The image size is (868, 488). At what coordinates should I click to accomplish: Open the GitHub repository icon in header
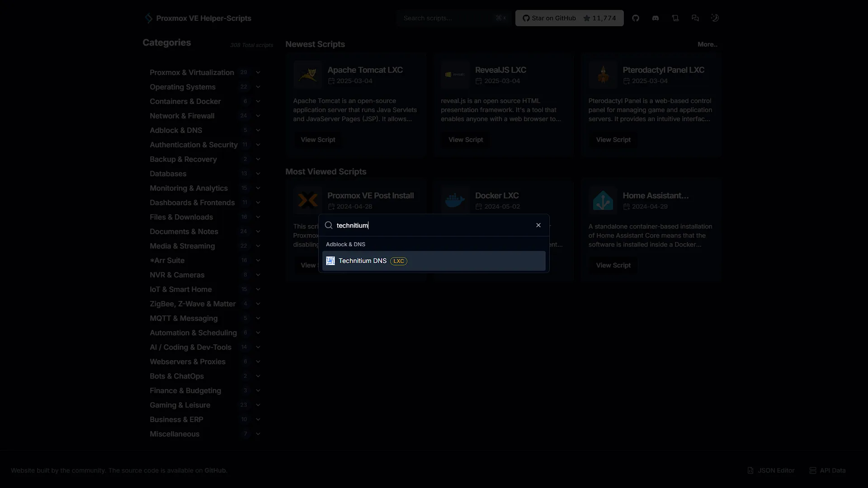[636, 18]
